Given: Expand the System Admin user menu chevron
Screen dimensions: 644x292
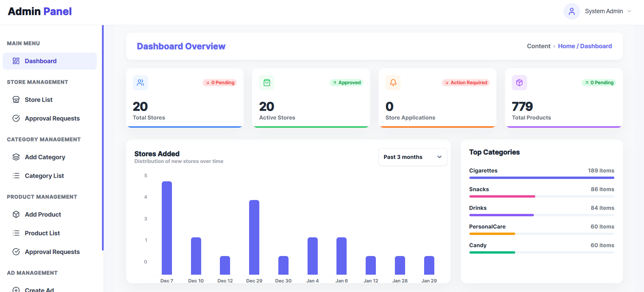Looking at the screenshot, I should pos(629,11).
